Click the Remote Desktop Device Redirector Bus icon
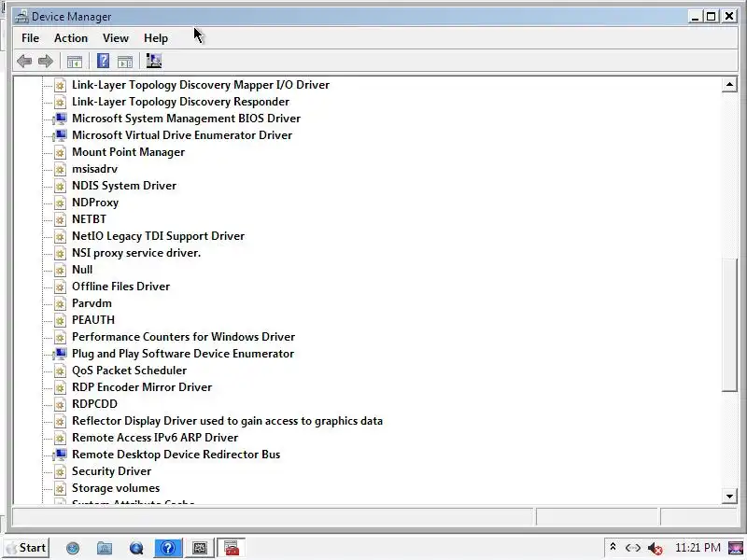747x560 pixels. pos(60,455)
